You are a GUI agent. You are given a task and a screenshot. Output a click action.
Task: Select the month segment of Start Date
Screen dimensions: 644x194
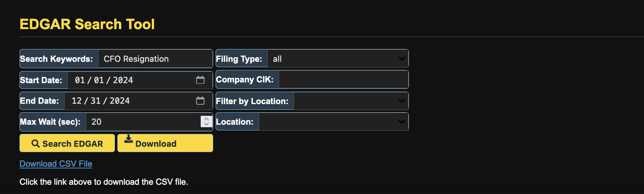80,80
